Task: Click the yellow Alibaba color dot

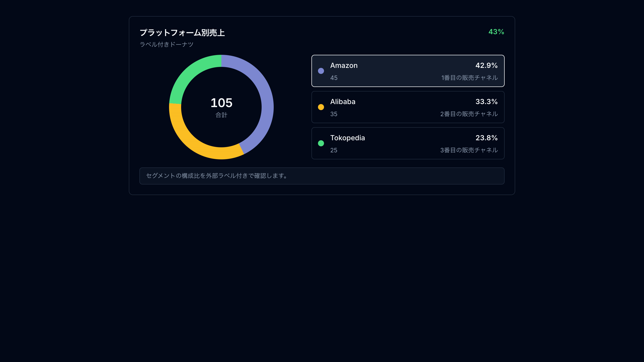Action: (321, 107)
